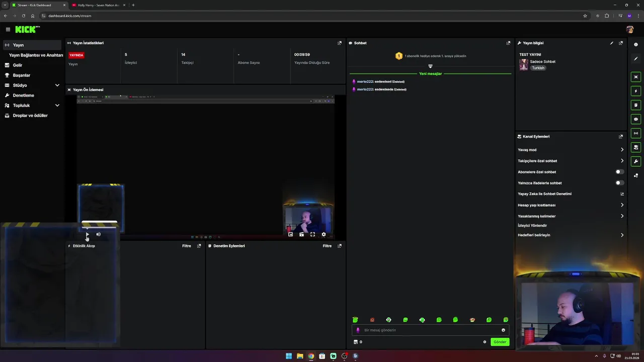This screenshot has width=644, height=362.
Task: Open the Windows Start menu
Action: click(289, 356)
